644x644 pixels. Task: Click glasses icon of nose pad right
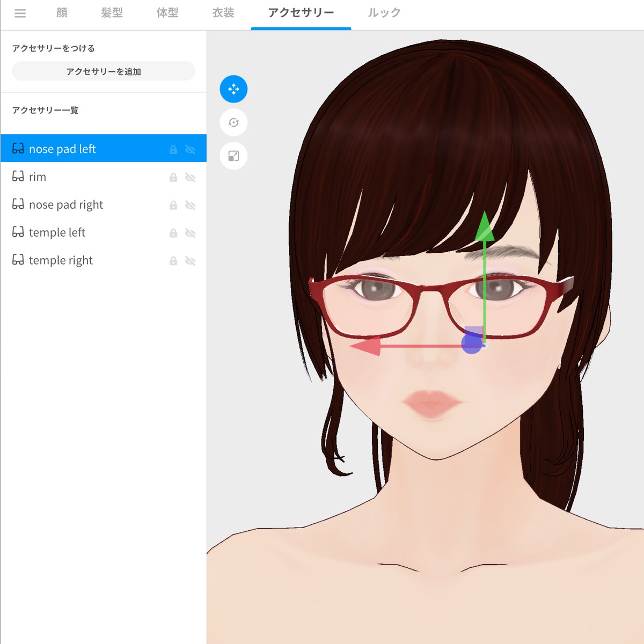[18, 204]
